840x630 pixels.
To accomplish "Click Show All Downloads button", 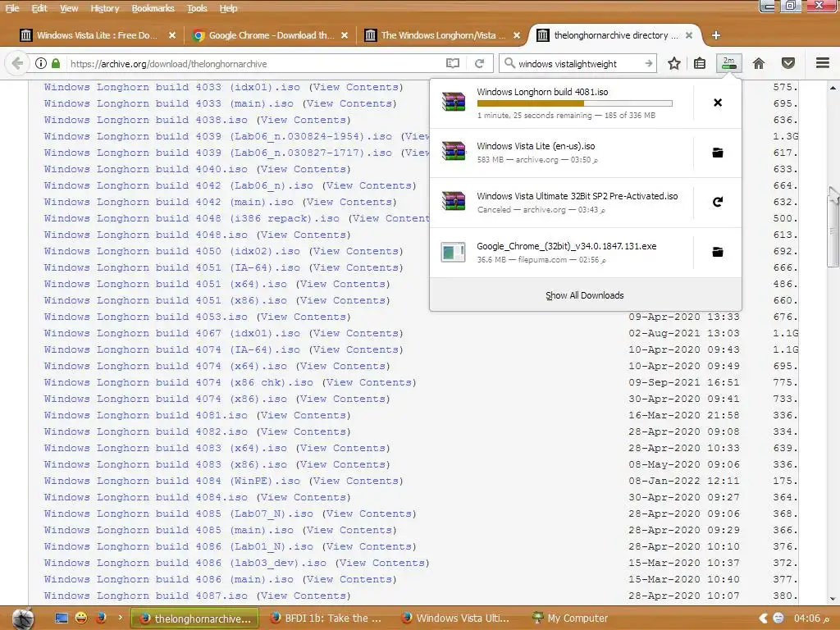I will 585,295.
